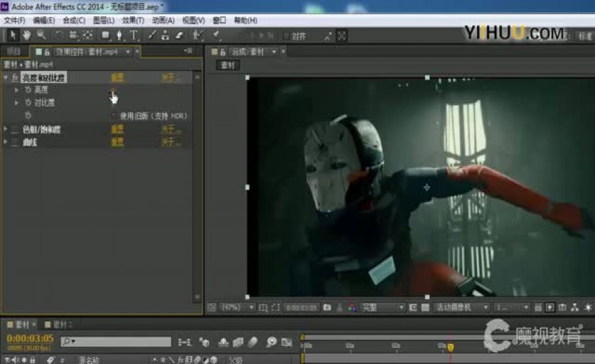Select the Selection arrow tool
The width and height of the screenshot is (595, 364).
coord(13,35)
